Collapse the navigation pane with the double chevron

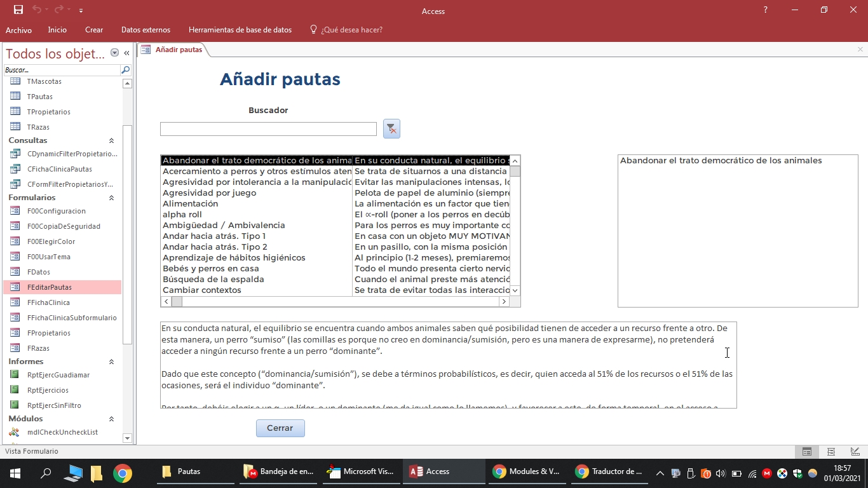coord(126,53)
